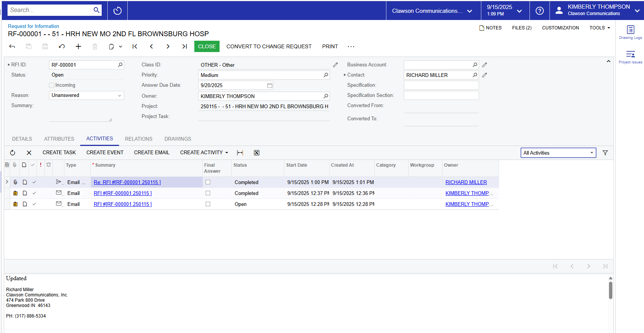
Task: Click the Answer Due Date field
Action: (232, 86)
